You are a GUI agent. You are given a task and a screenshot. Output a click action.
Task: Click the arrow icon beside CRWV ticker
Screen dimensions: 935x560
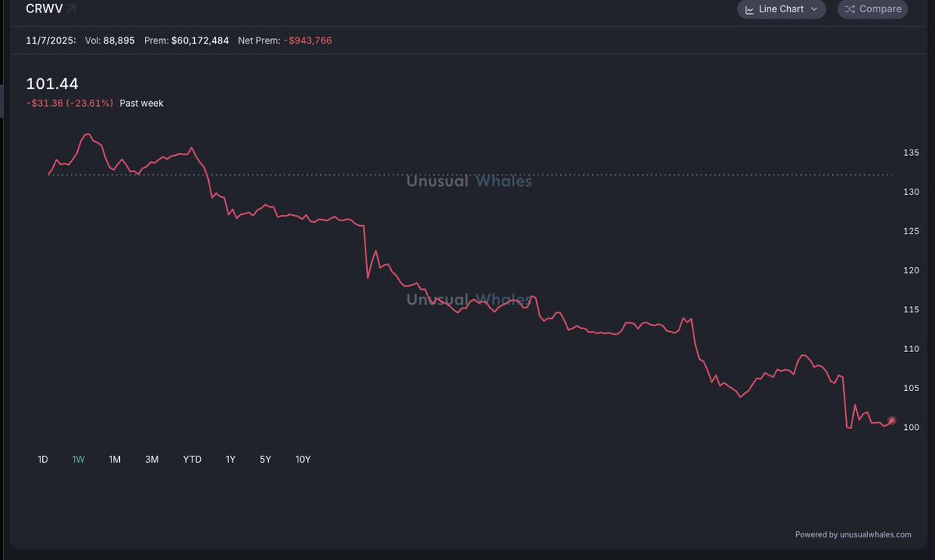(x=72, y=9)
